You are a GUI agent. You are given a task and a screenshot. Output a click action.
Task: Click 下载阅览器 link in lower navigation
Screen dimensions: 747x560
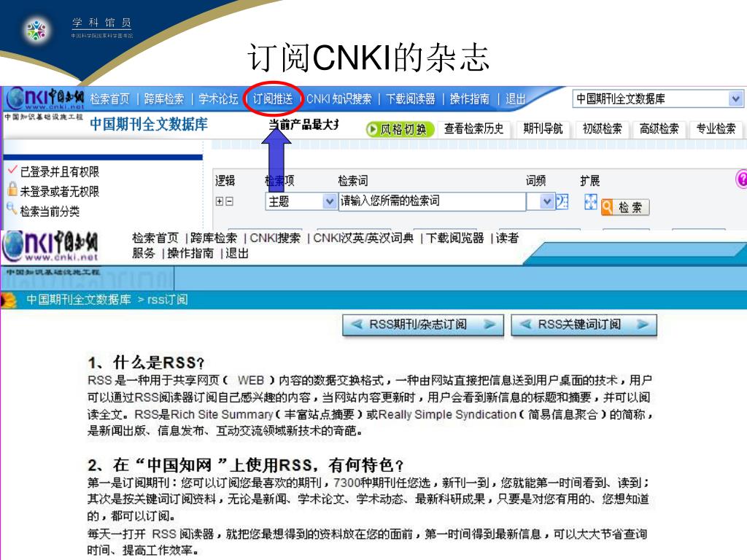click(x=454, y=238)
